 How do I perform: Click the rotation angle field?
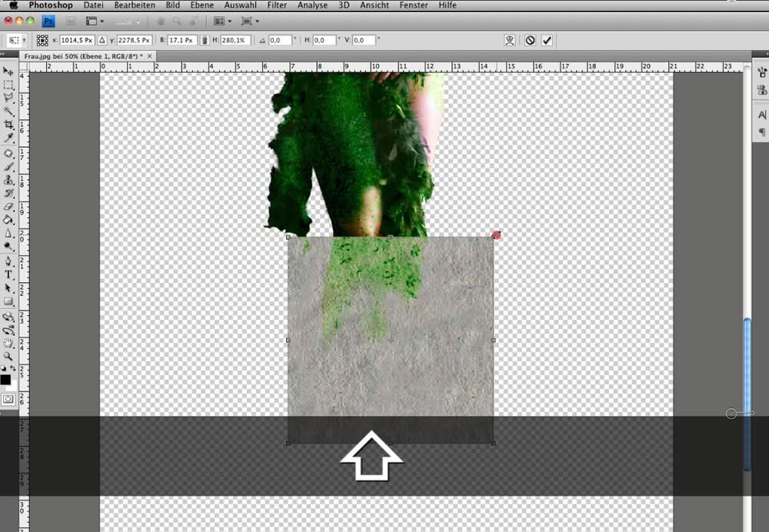pos(280,40)
